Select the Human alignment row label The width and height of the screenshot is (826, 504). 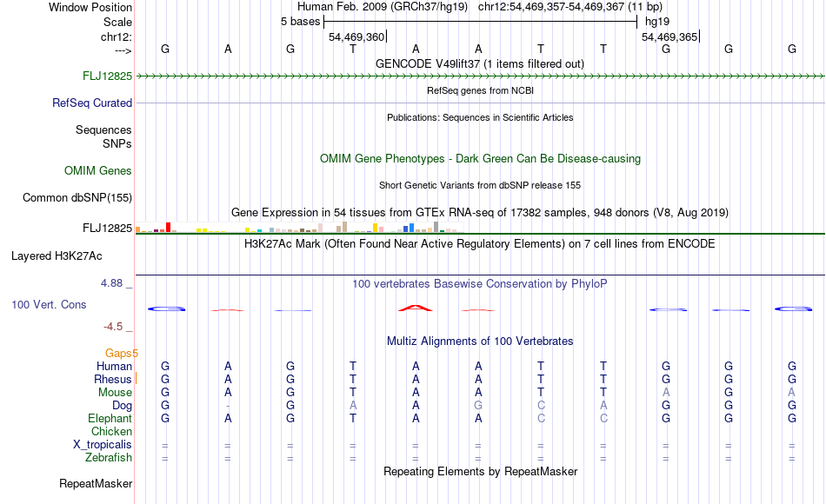[114, 366]
